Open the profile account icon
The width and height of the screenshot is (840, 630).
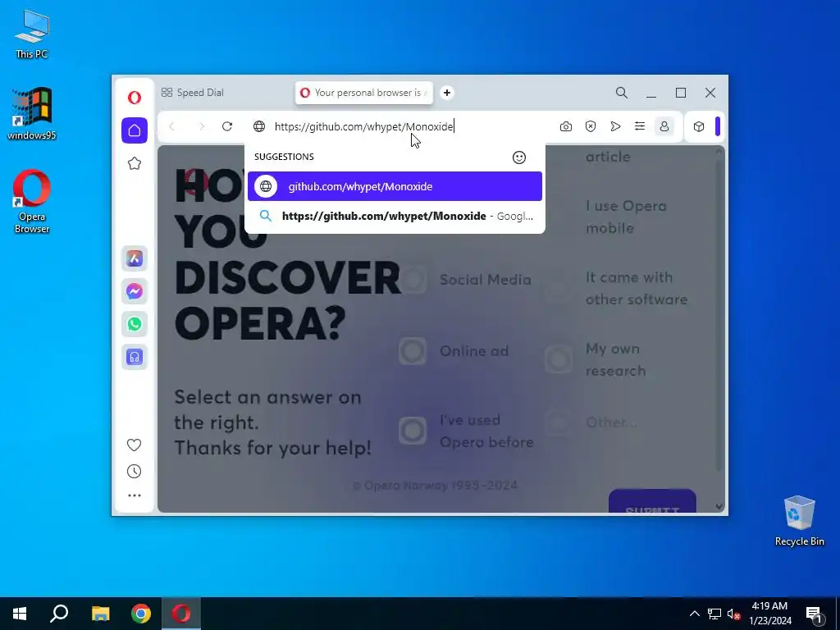tap(664, 126)
